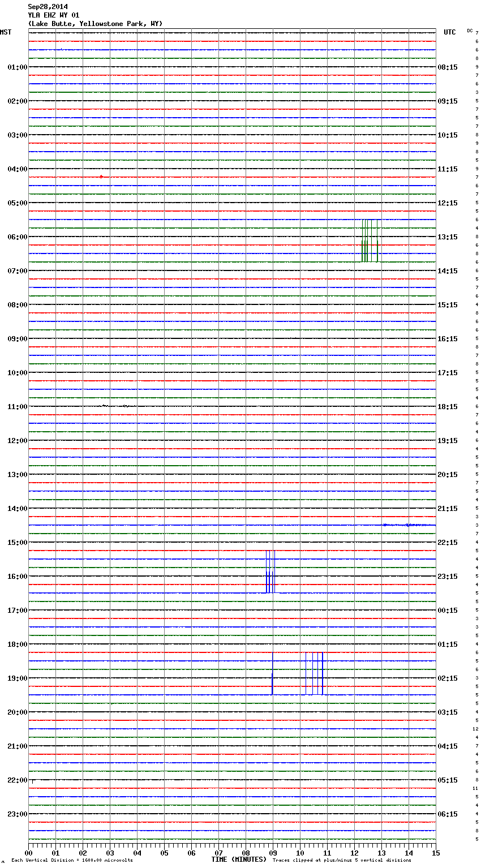481x868 pixels.
Task: Click the 03:15 UTC time label
Action: (448, 712)
